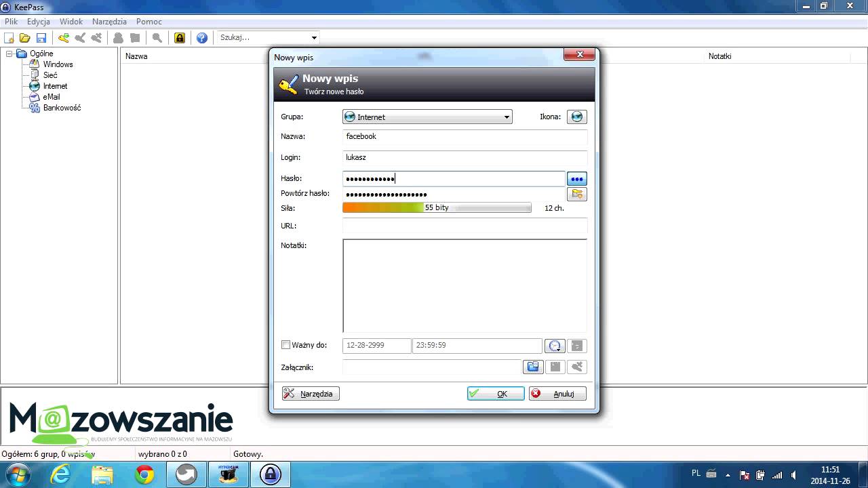Open the Edycja menu
Screen dimensions: 868x488
pos(39,22)
